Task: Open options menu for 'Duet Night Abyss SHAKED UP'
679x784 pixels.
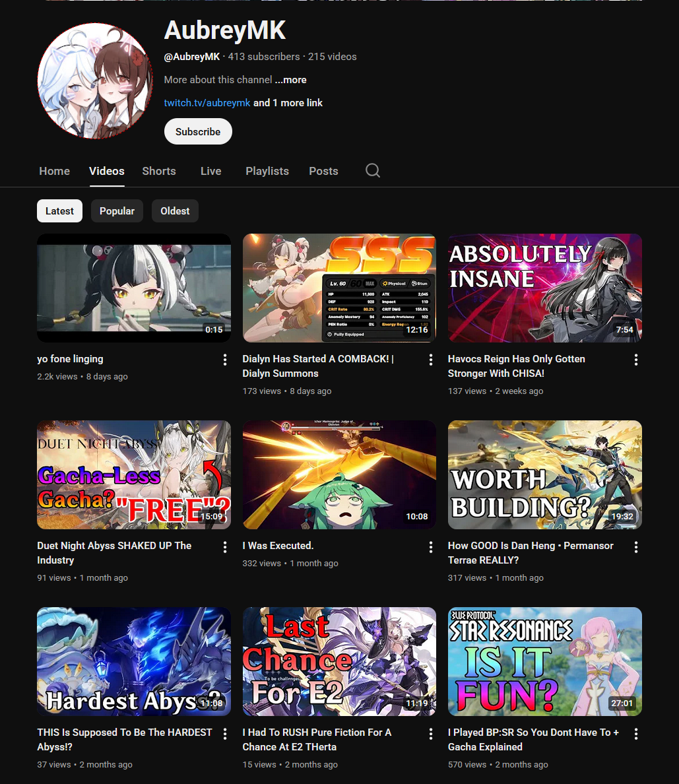Action: coord(225,547)
